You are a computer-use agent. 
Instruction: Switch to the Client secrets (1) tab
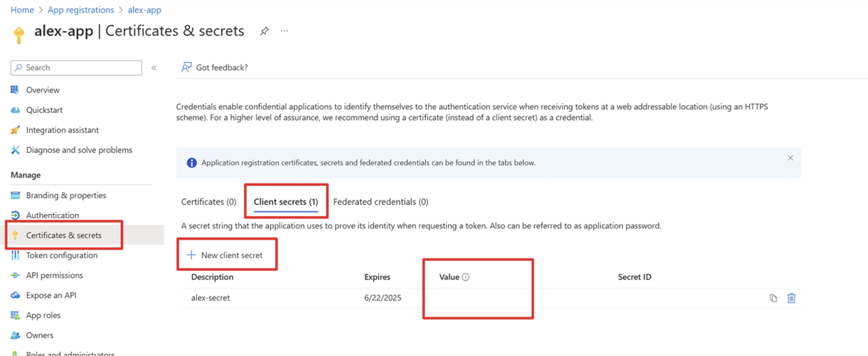pyautogui.click(x=286, y=202)
